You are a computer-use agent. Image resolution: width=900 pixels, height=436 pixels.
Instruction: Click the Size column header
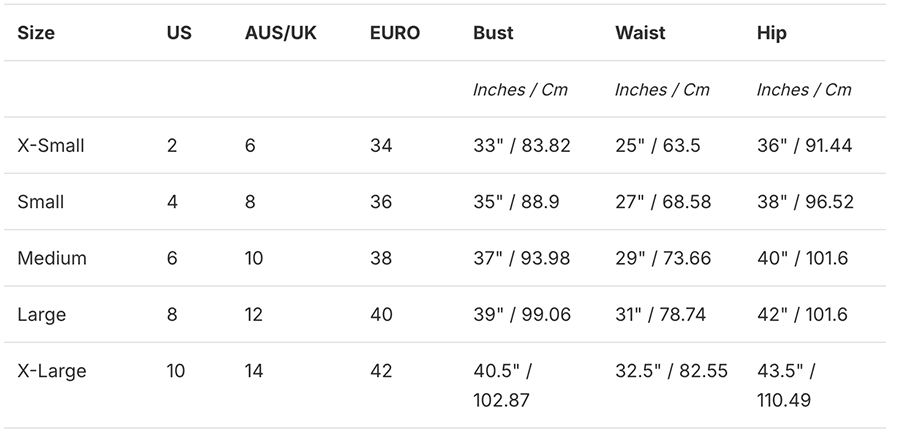pos(36,33)
